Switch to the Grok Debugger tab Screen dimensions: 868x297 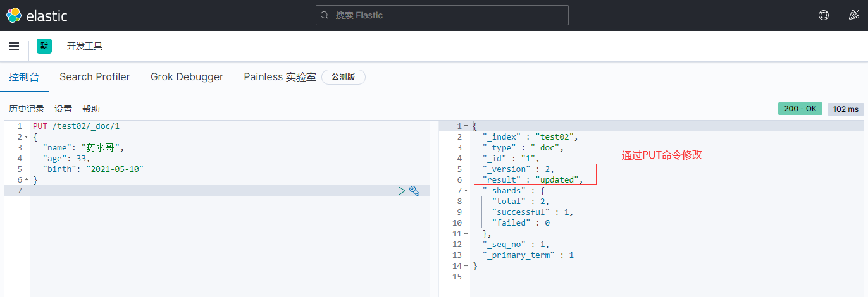point(187,77)
